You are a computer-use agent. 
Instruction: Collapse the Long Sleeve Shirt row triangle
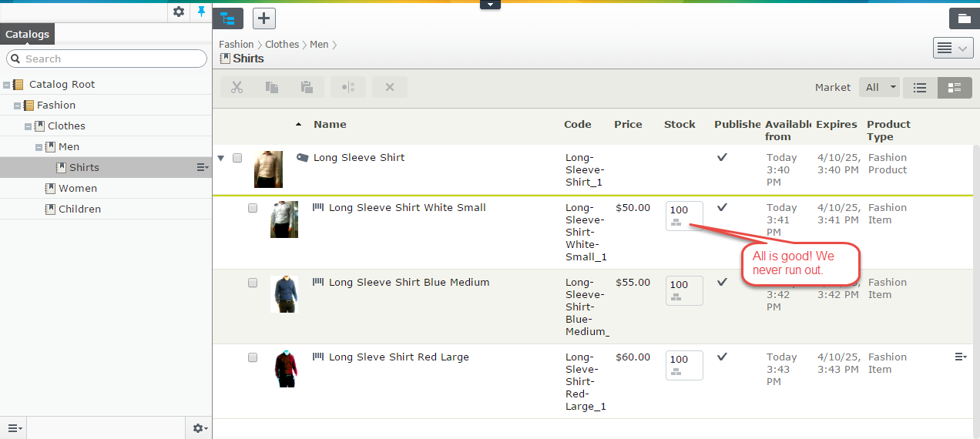[x=221, y=159]
